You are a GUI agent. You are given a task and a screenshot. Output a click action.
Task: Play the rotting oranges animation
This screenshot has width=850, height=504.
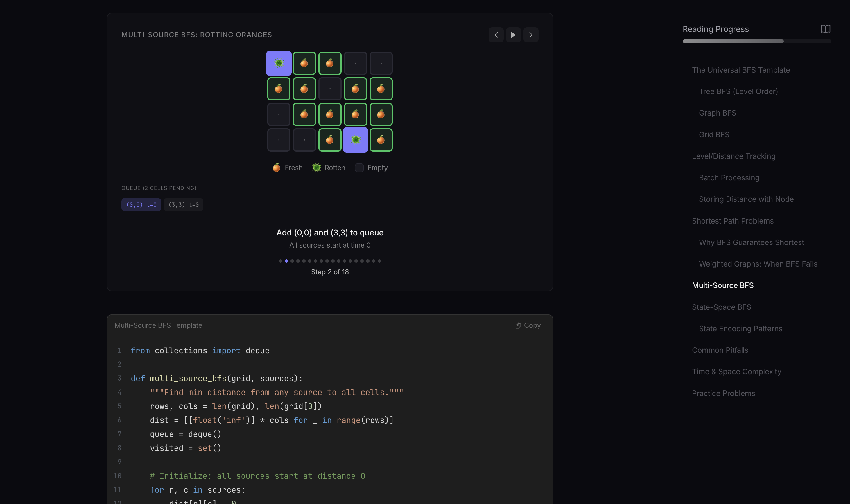[x=513, y=35]
